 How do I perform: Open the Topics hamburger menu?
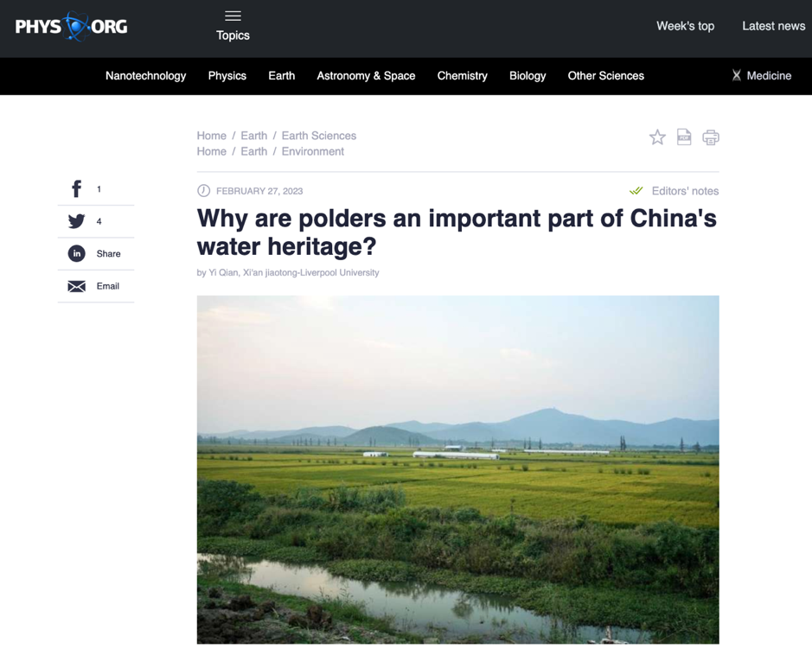(x=233, y=16)
